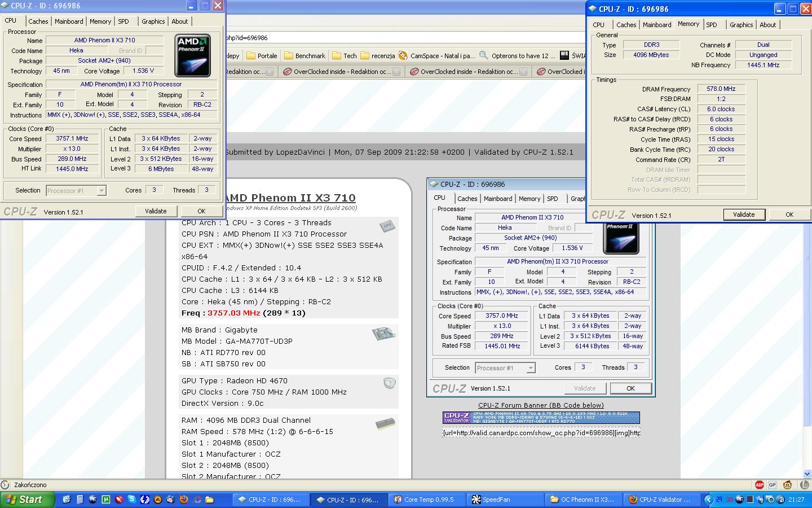Click the CPU-Z Forum Banner link
This screenshot has height=508, width=812.
(541, 405)
